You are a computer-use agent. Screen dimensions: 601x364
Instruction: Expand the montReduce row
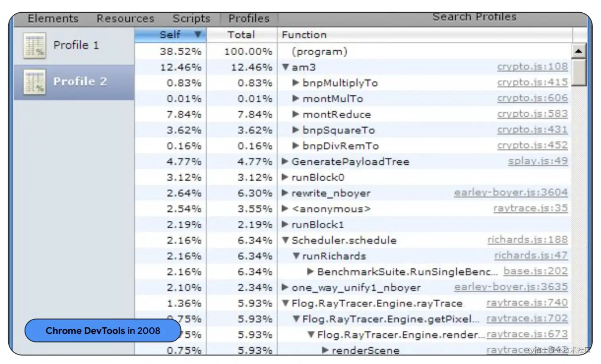coord(295,114)
